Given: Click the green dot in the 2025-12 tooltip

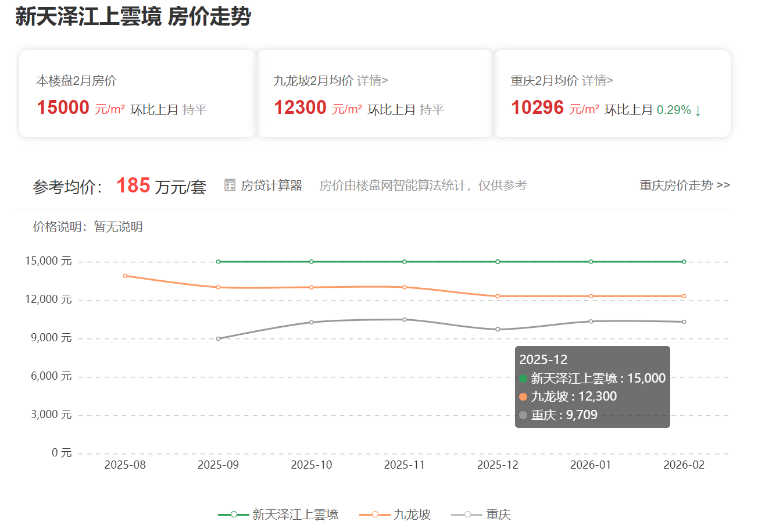Looking at the screenshot, I should (x=523, y=379).
